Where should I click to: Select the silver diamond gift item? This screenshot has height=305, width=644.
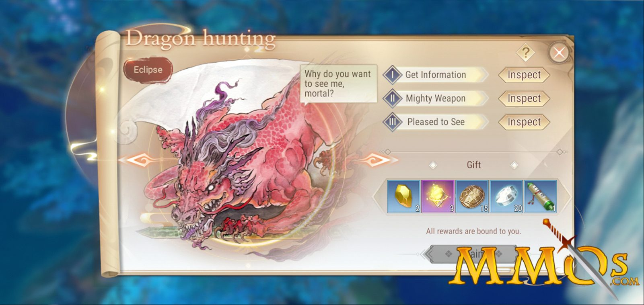click(x=506, y=197)
